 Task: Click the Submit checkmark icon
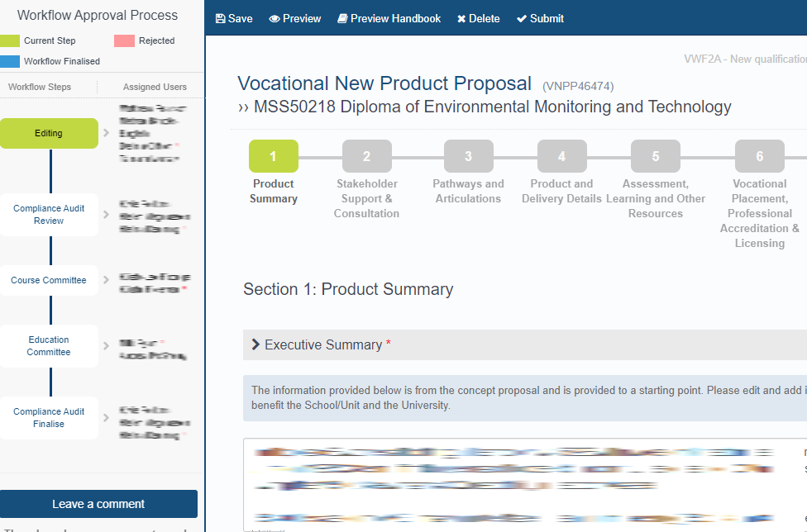tap(522, 19)
